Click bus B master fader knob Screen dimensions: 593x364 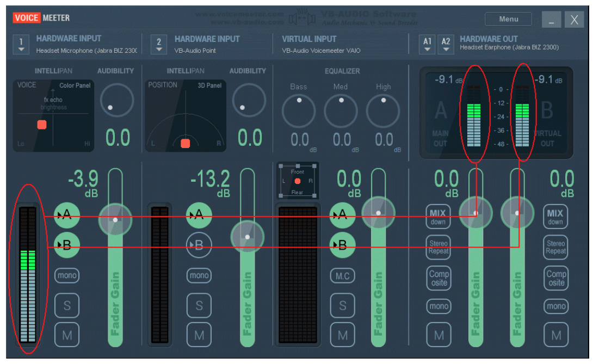tap(517, 213)
